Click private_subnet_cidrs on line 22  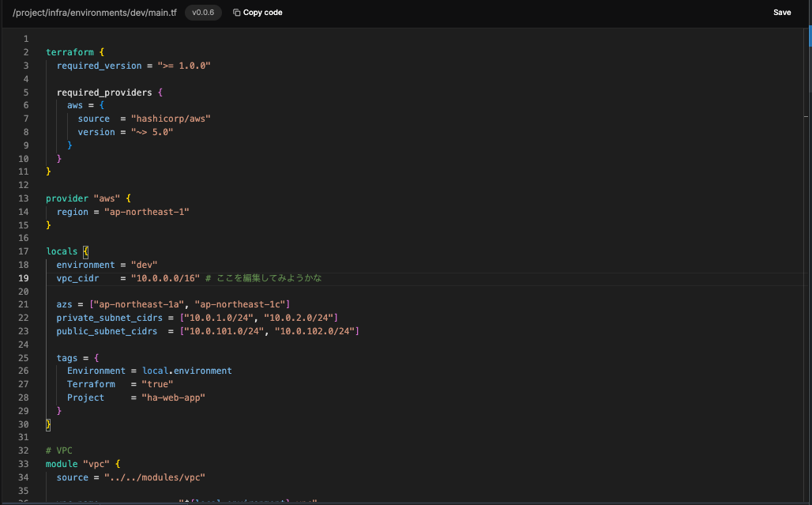(109, 318)
